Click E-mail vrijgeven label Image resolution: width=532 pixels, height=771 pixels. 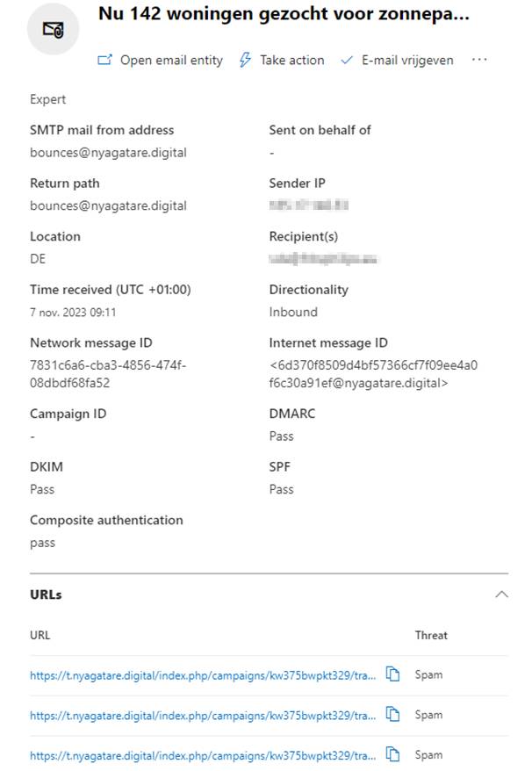[407, 61]
